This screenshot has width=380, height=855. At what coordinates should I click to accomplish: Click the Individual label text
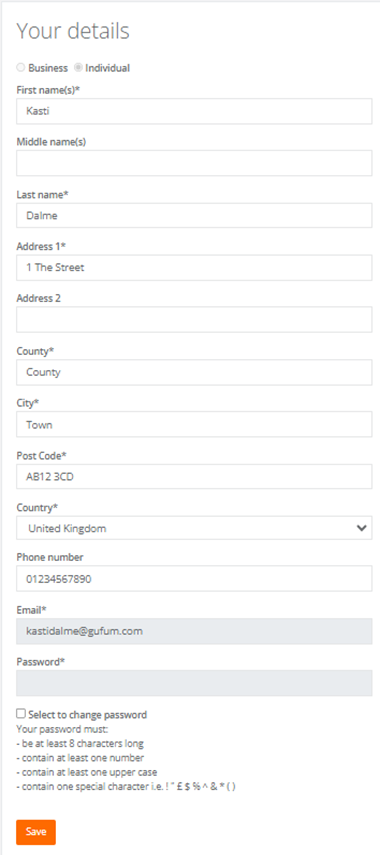tap(107, 68)
